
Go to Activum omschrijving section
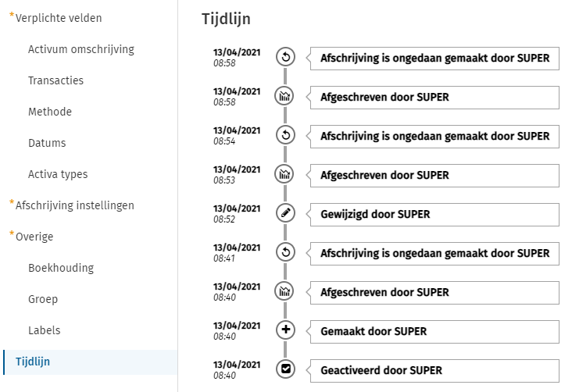coord(81,49)
